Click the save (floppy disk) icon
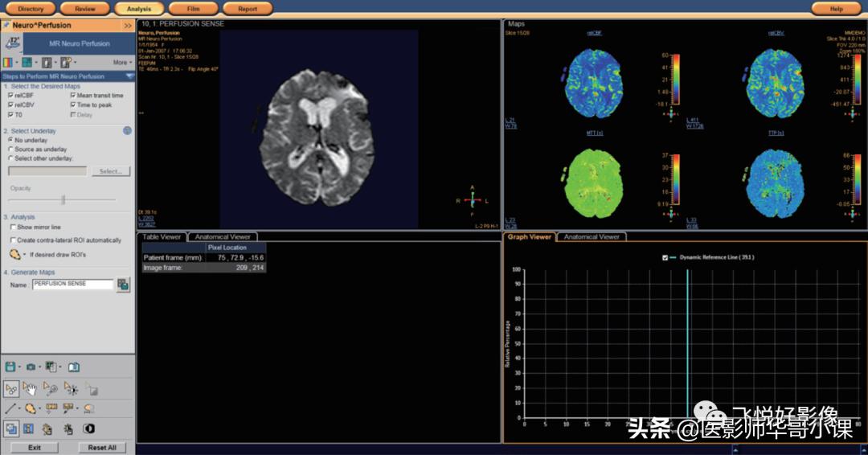The image size is (868, 455). coord(10,367)
